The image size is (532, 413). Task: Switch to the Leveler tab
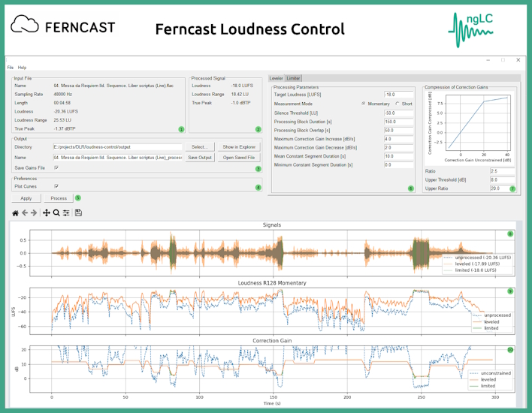pos(277,78)
